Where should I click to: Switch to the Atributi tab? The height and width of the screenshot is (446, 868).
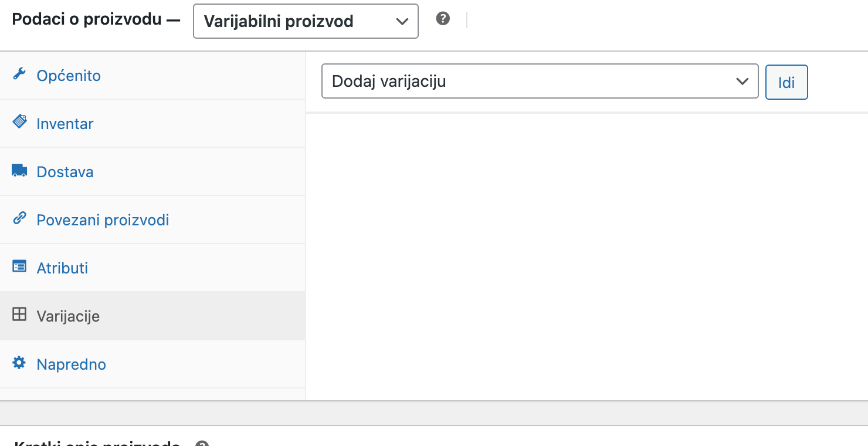(62, 268)
